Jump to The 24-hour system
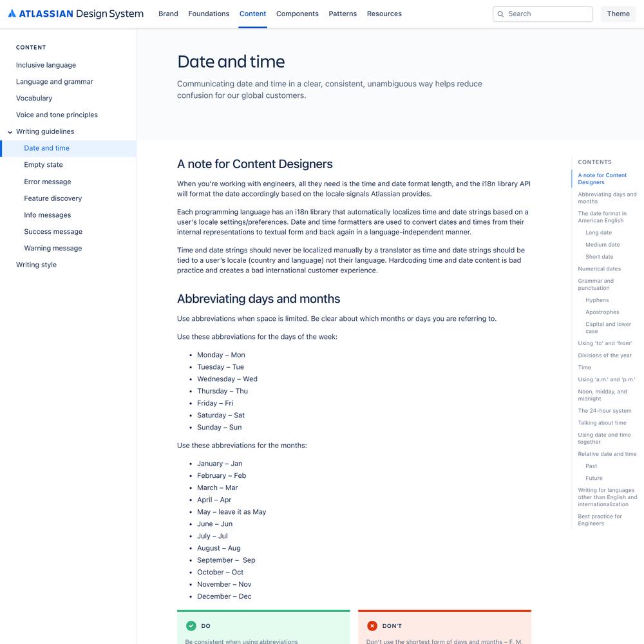The height and width of the screenshot is (644, 644). (x=605, y=411)
